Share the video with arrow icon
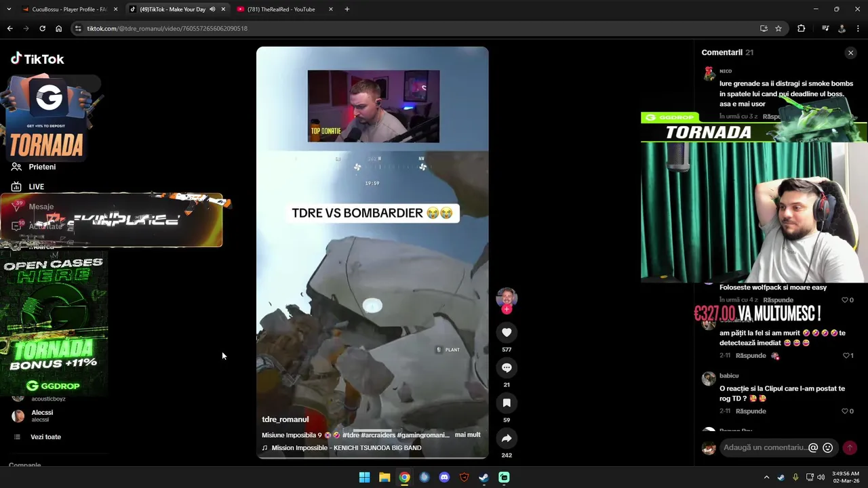The width and height of the screenshot is (868, 488). tap(507, 438)
